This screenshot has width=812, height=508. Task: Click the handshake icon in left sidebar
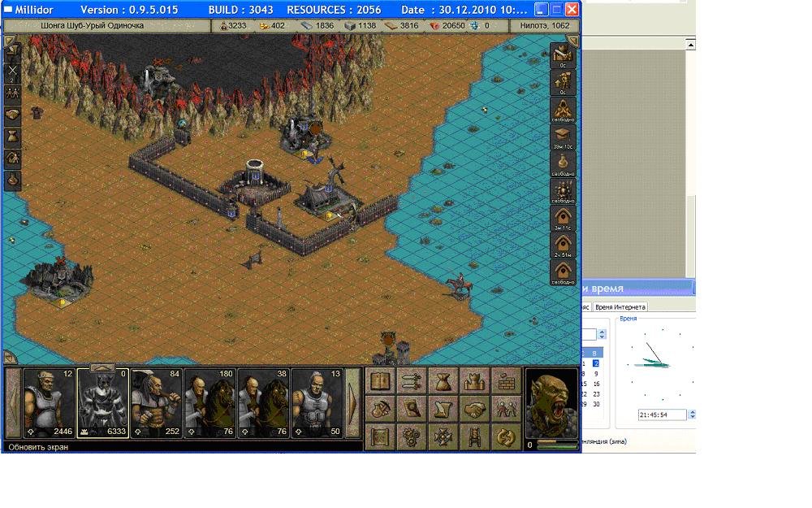coord(12,115)
